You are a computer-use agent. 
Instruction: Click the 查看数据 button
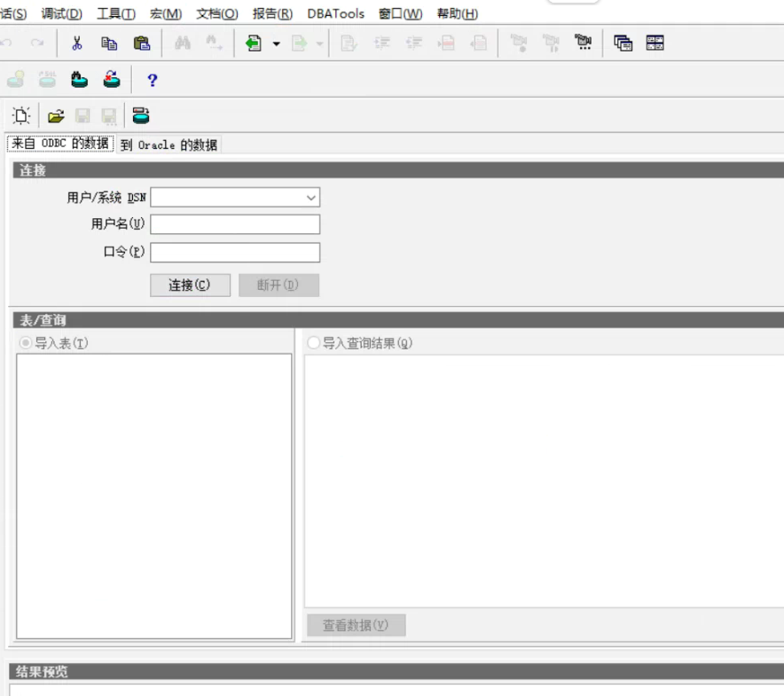(x=356, y=625)
